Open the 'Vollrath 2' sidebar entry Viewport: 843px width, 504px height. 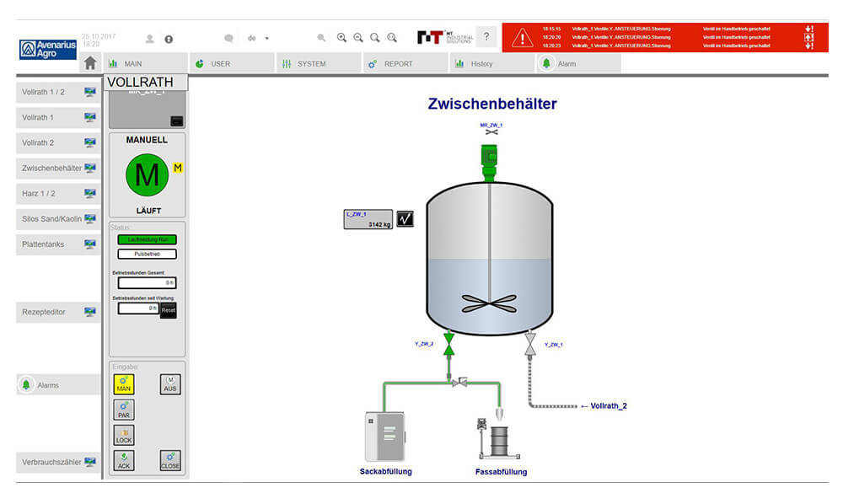tap(59, 142)
